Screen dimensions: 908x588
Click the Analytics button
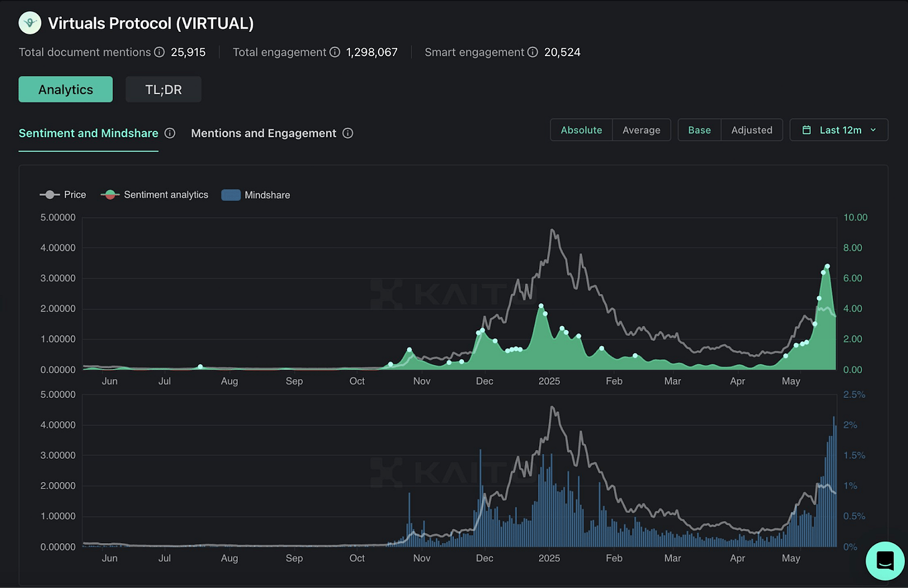pos(65,89)
